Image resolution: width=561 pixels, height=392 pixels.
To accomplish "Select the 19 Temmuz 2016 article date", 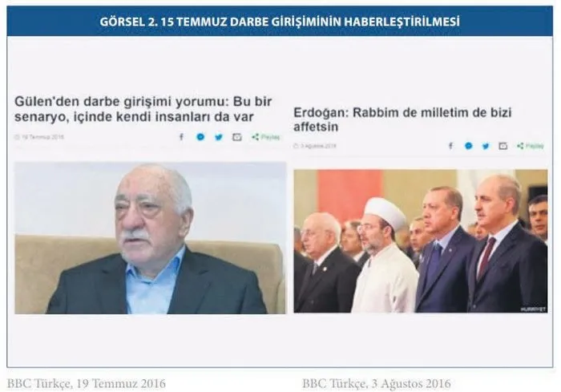I will [x=39, y=137].
